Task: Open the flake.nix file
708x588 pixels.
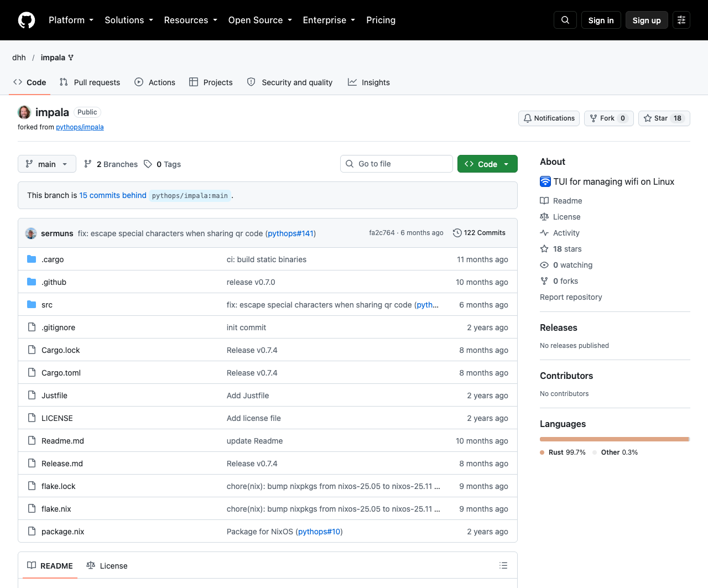Action: click(56, 509)
